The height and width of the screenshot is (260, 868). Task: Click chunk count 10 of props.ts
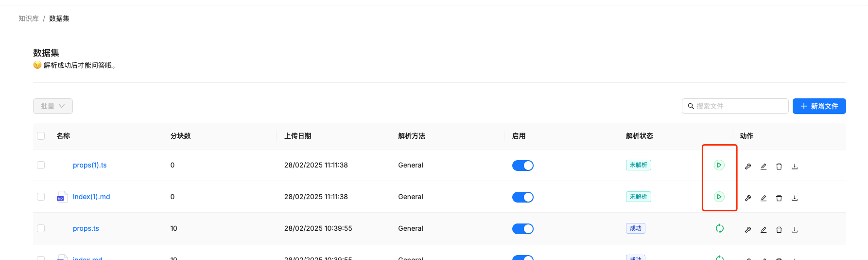pyautogui.click(x=174, y=228)
